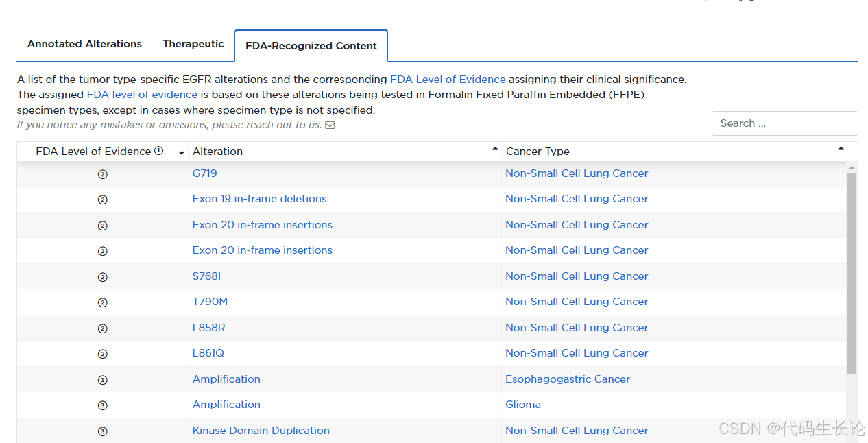This screenshot has height=443, width=868.
Task: Open the Esophagogastric Cancer link
Action: 568,379
